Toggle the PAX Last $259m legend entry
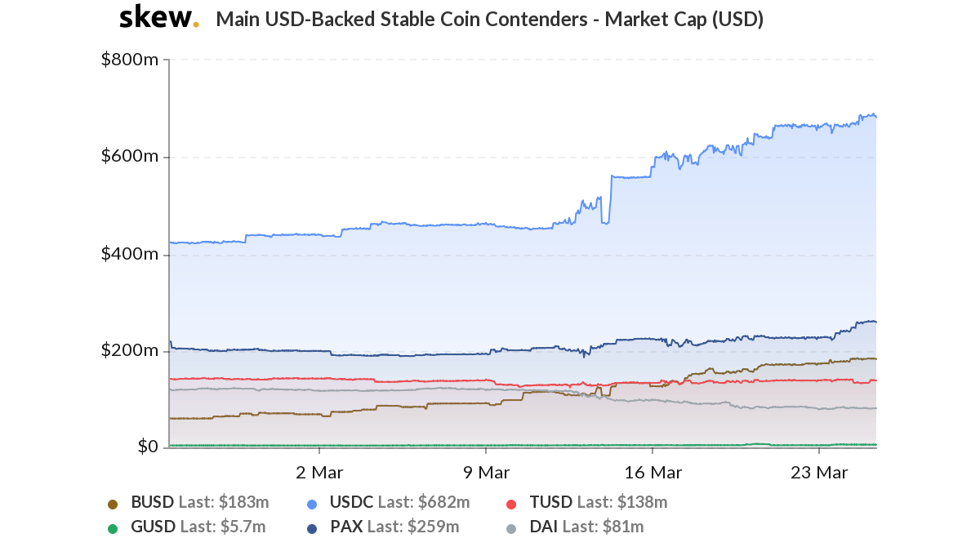Image resolution: width=980 pixels, height=547 pixels. click(x=394, y=527)
